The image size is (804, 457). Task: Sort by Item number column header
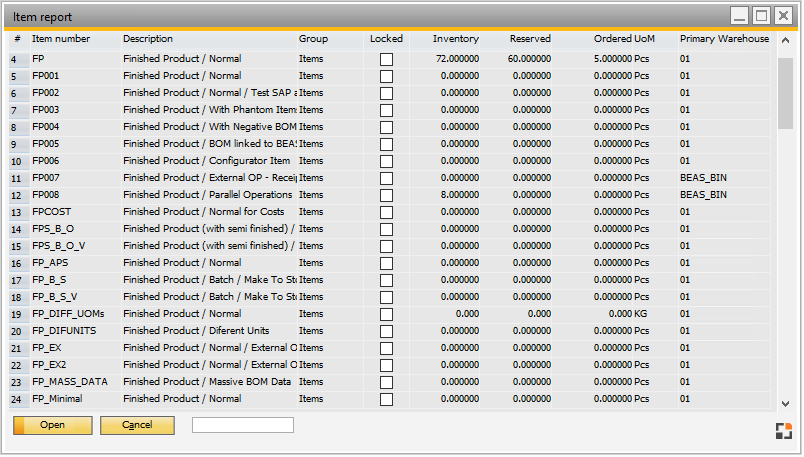coord(61,39)
